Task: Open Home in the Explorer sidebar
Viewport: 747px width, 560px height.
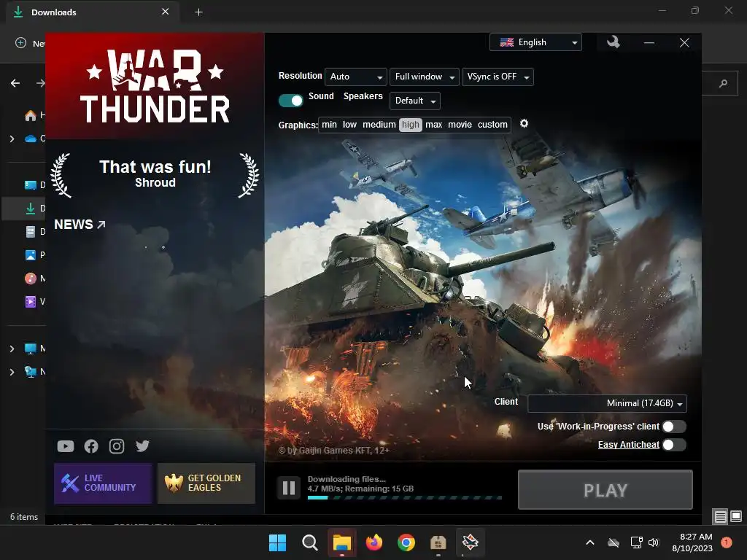Action: [35, 115]
